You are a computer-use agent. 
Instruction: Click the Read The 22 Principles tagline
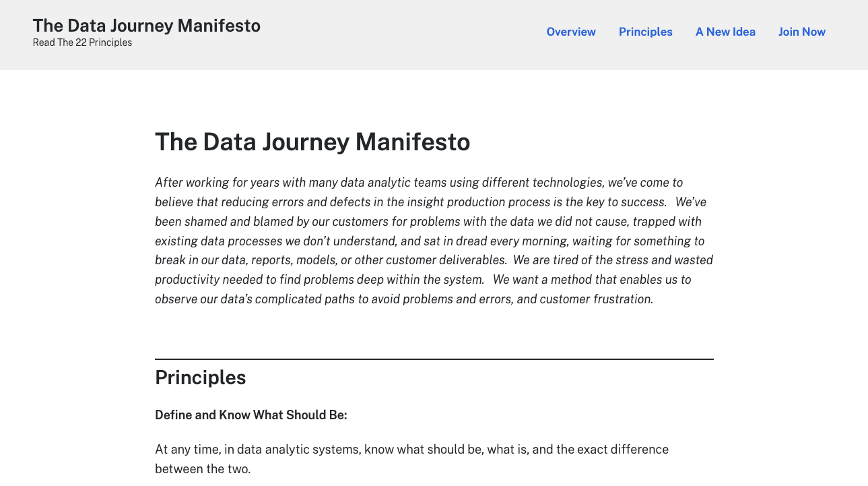82,42
